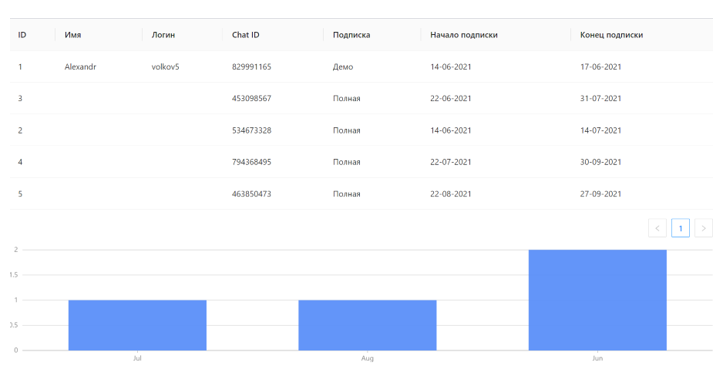
Task: Click the Jul axis label
Action: point(137,358)
